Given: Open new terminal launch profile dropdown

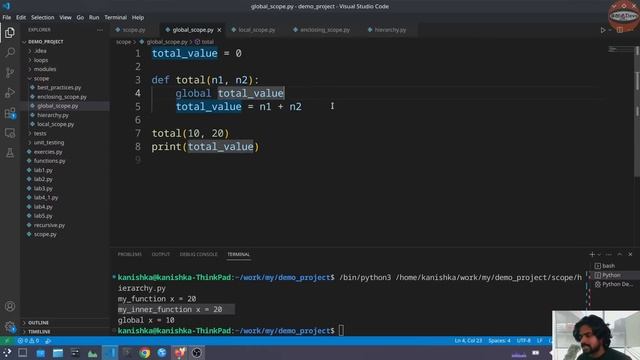Looking at the screenshot, I should [599, 254].
